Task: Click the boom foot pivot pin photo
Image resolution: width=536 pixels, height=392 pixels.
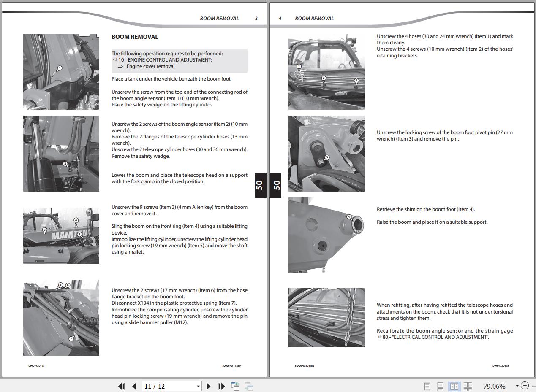Action: pyautogui.click(x=326, y=154)
